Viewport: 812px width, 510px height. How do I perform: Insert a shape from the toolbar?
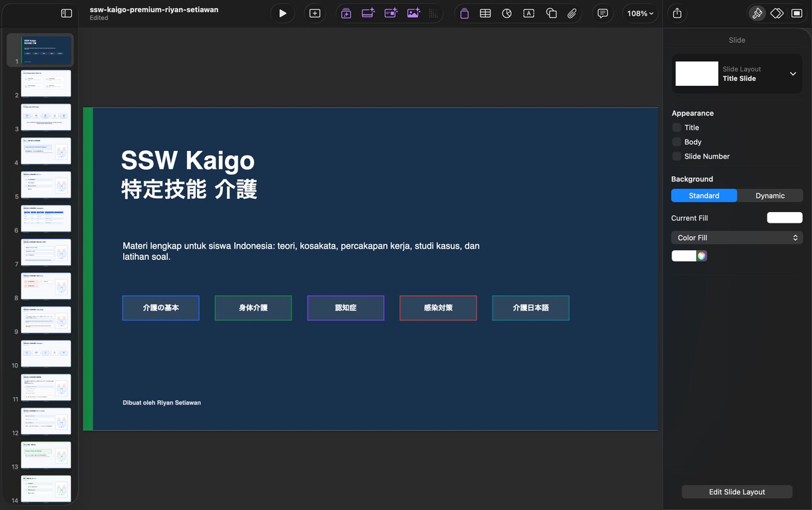[x=551, y=13]
